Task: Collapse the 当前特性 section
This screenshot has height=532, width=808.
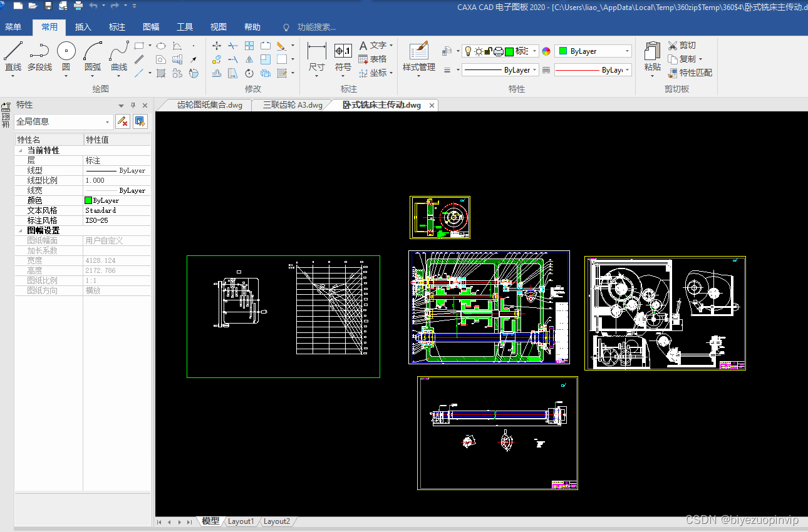Action: pos(21,151)
